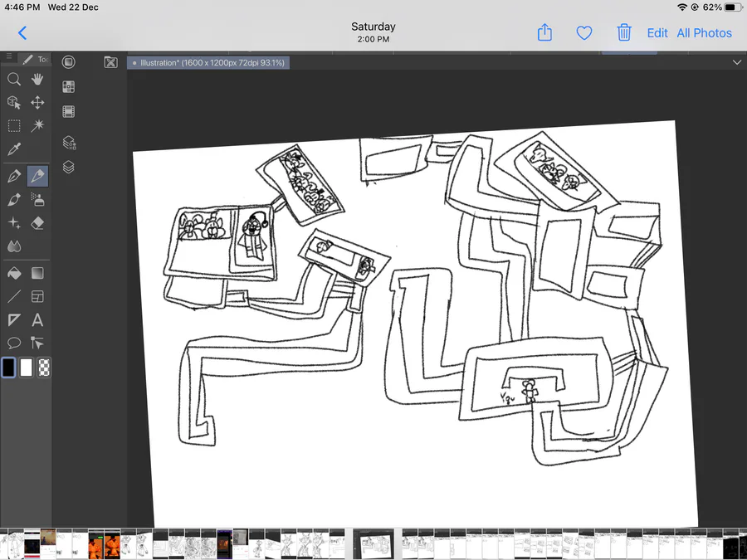Screen dimensions: 747x560
Task: Delete this photo using the trash icon
Action: (x=624, y=32)
